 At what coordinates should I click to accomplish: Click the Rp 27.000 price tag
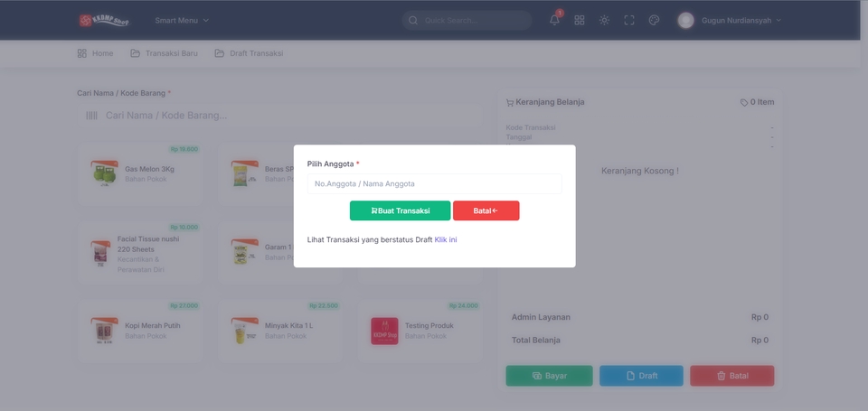point(184,305)
